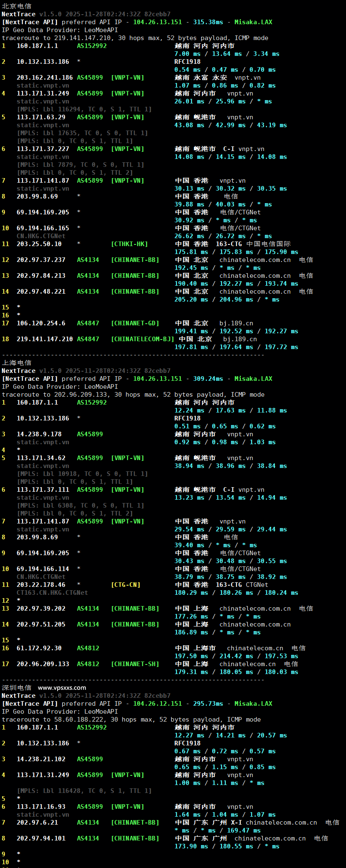Click hop IP 202.97.37.237
This screenshot has width=346, height=868.
pyautogui.click(x=41, y=260)
